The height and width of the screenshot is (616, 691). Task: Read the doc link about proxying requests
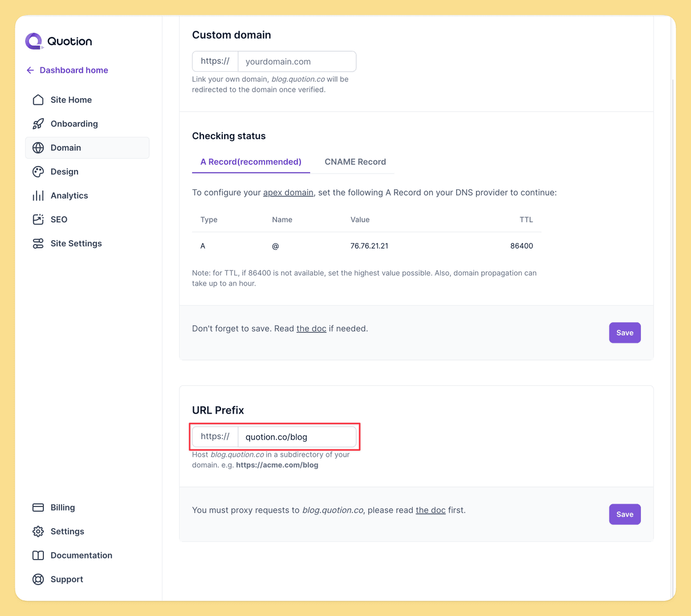[x=430, y=510]
